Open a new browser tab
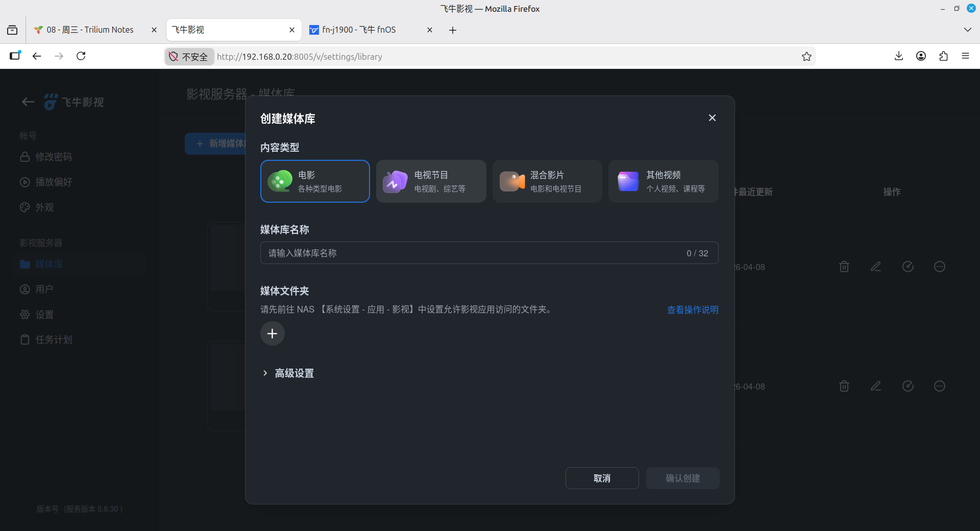The height and width of the screenshot is (531, 980). click(453, 30)
